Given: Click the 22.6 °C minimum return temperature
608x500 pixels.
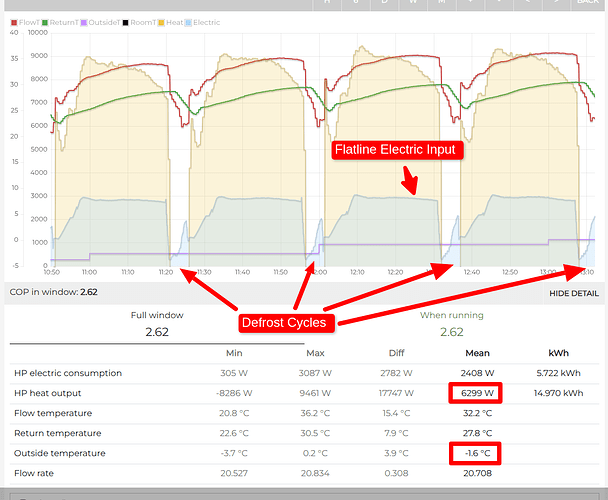Looking at the screenshot, I should tap(234, 433).
